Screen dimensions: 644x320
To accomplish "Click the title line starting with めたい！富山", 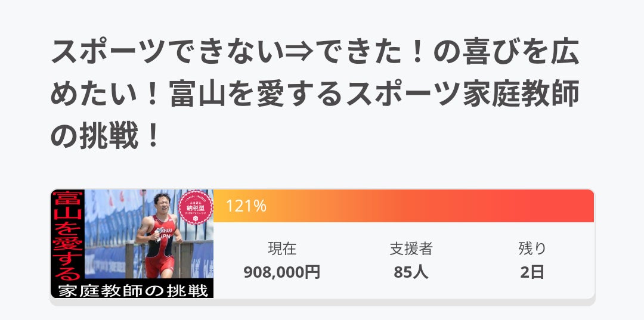I will [x=314, y=95].
